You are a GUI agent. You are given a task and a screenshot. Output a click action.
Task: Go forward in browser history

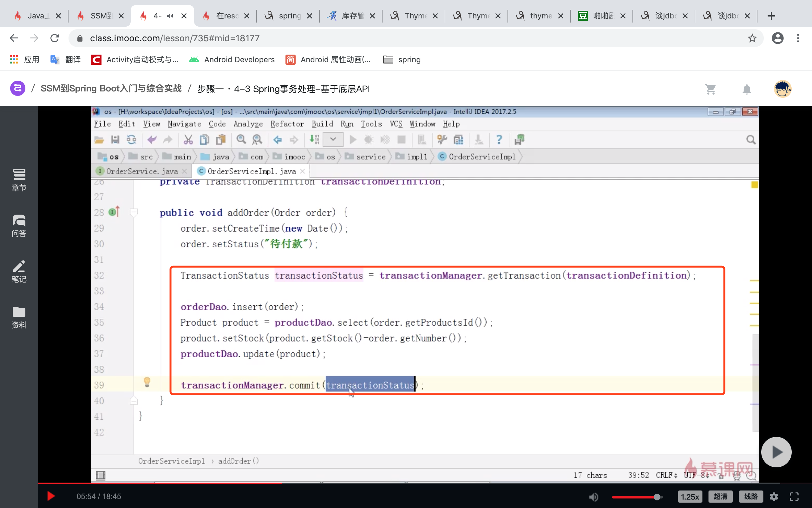pyautogui.click(x=34, y=38)
